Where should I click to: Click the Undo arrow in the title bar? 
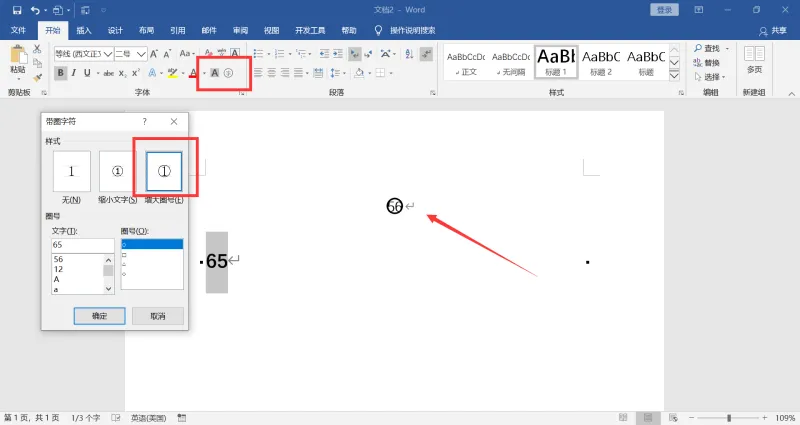tap(35, 10)
